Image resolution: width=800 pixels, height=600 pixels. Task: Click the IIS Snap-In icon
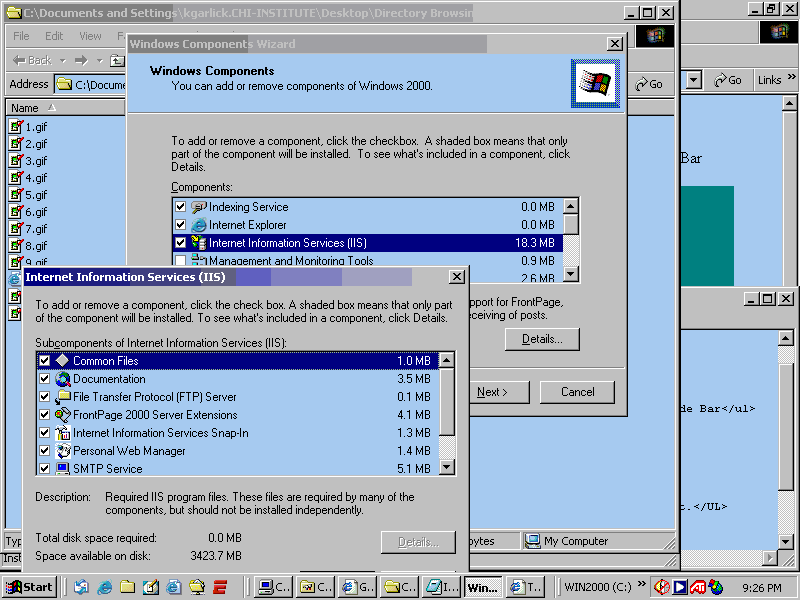pyautogui.click(x=63, y=433)
